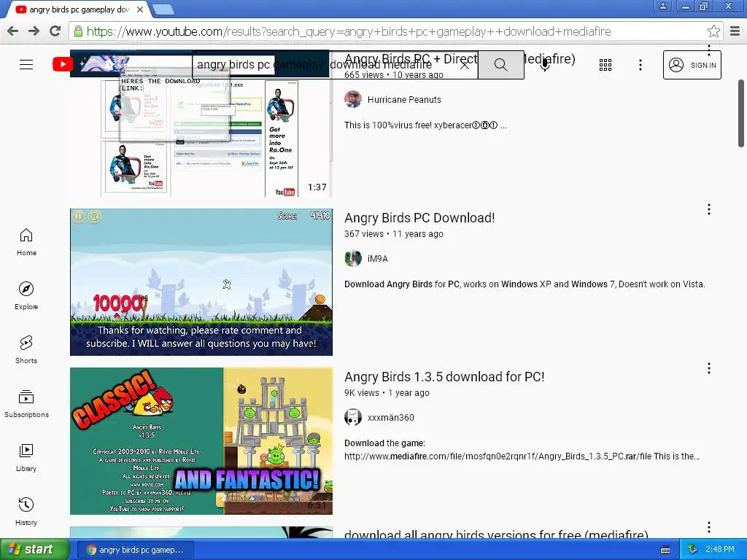
Task: Open 'Angry Birds 1.3.5 download for PC!' title
Action: coord(444,377)
